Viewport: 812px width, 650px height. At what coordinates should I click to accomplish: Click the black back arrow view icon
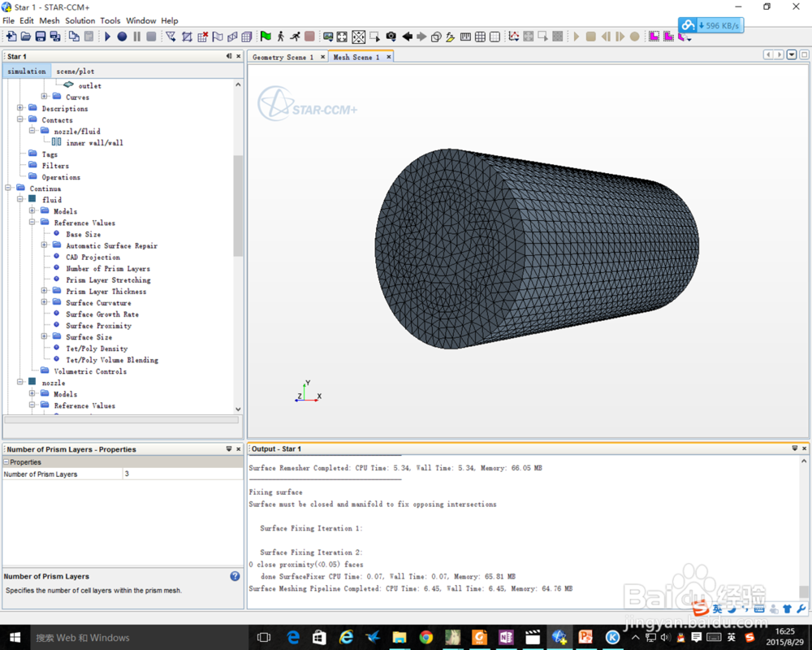407,37
